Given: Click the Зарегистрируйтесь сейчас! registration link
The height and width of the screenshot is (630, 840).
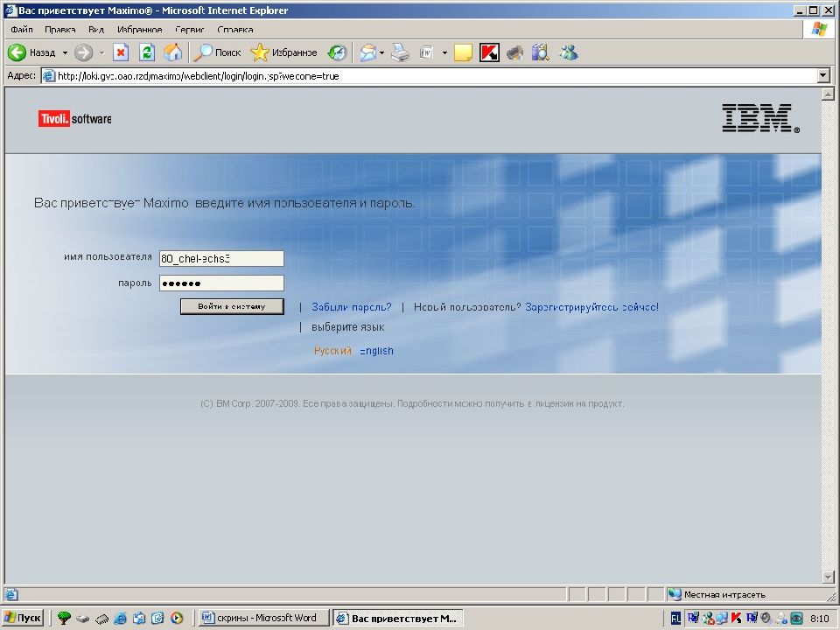Looking at the screenshot, I should pyautogui.click(x=592, y=307).
